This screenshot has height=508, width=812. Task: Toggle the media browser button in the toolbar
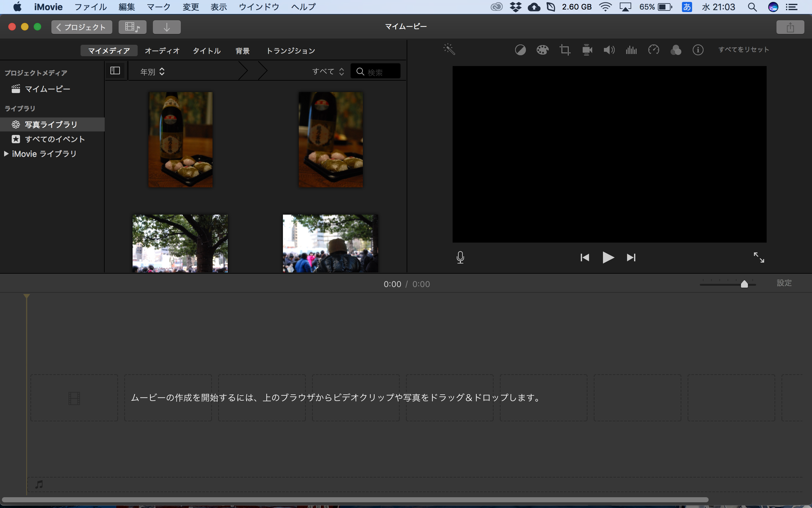pyautogui.click(x=133, y=27)
